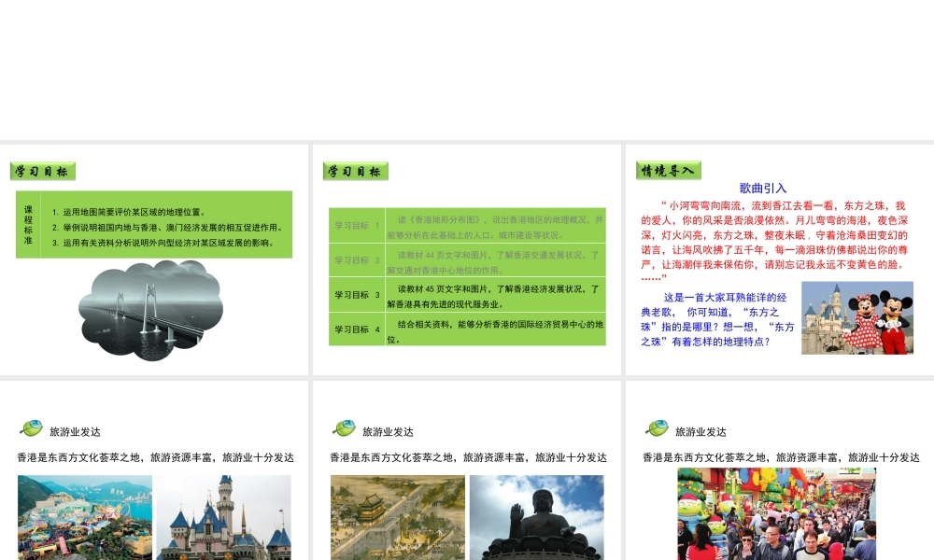Click the Mickey and Minnie Mouse picture
Image resolution: width=934 pixels, height=560 pixels.
tap(857, 318)
